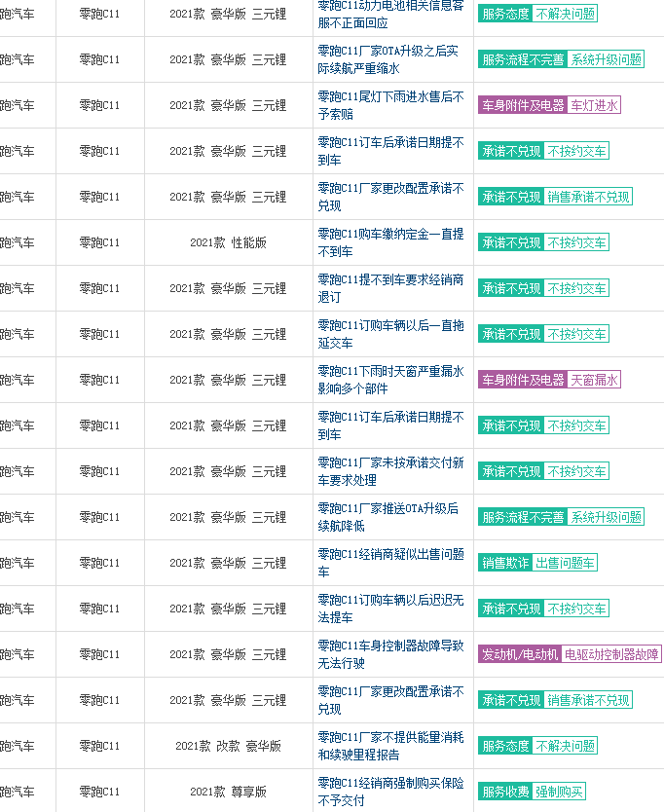Open complaint 下雨时天窗严重漏水影响多个部件
Screen dimensions: 664x812
pyautogui.click(x=390, y=380)
